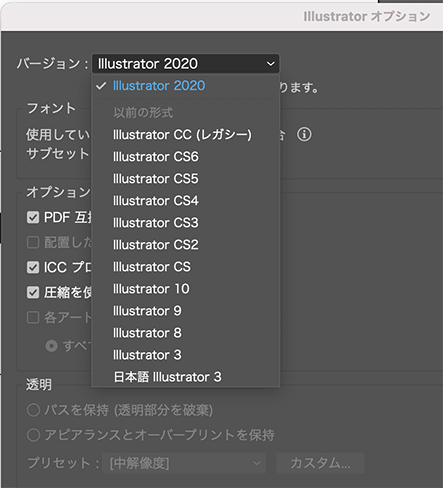Toggle the disabled 配置した checkbox

point(33,242)
